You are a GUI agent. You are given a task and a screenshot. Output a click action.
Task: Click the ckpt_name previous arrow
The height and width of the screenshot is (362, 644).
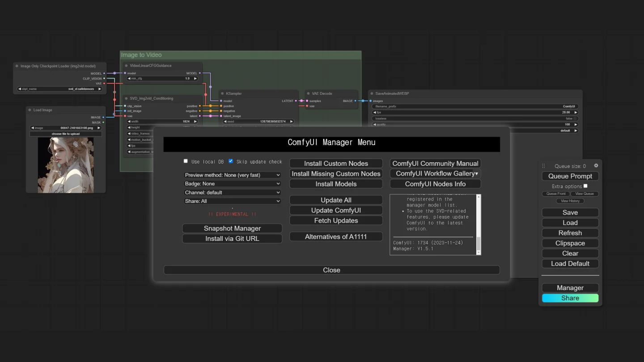pos(20,89)
